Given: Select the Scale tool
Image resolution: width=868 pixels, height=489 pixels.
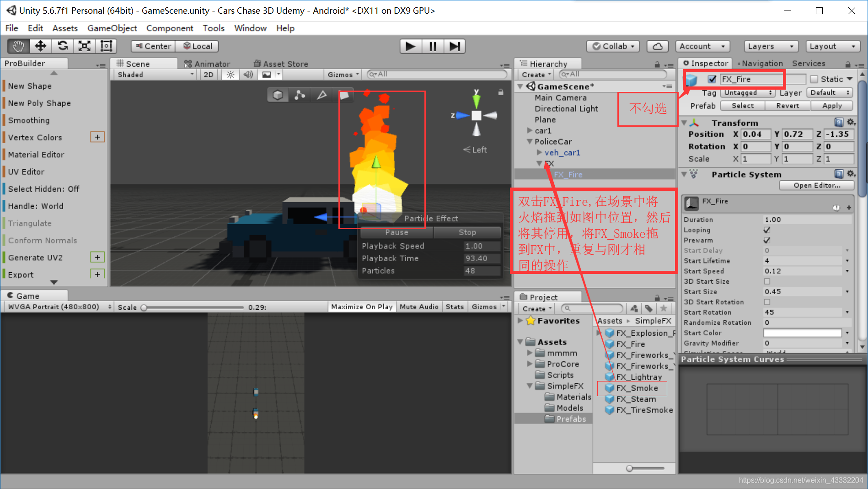Looking at the screenshot, I should pyautogui.click(x=85, y=46).
